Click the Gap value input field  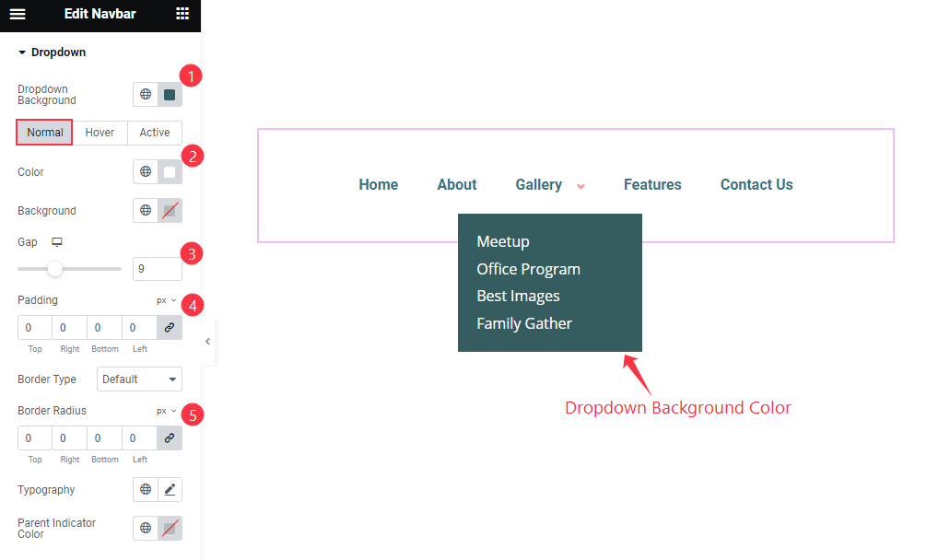point(157,269)
